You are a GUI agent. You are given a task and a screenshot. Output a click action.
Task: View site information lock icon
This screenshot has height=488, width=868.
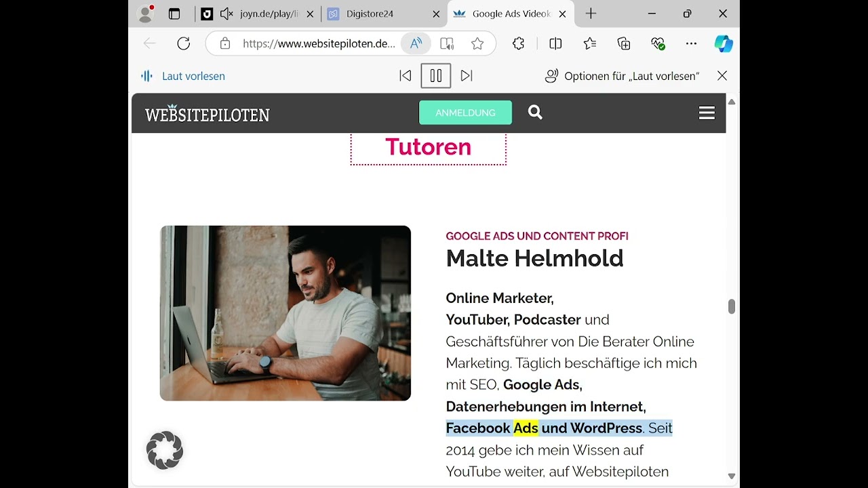click(225, 43)
